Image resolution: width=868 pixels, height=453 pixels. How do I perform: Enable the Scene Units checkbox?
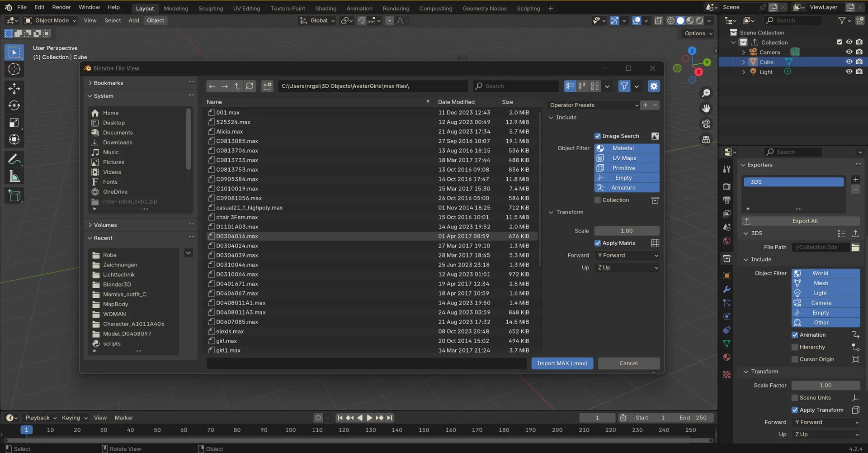[795, 398]
